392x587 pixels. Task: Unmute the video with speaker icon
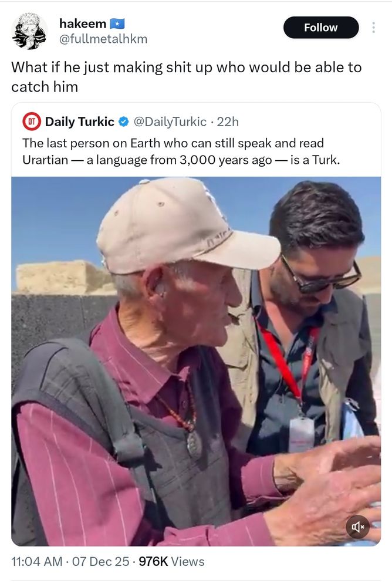[x=357, y=527]
